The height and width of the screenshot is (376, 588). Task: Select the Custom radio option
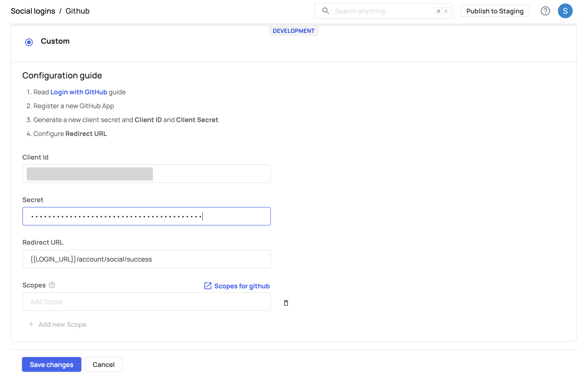pyautogui.click(x=29, y=42)
